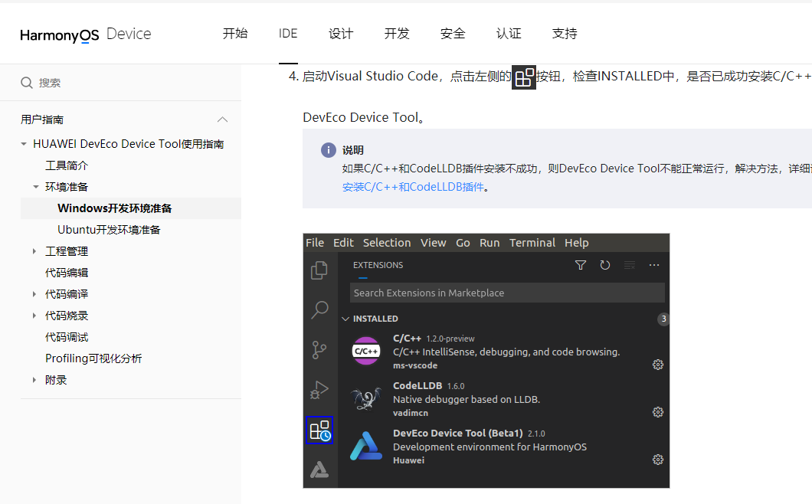The image size is (812, 504).
Task: Click the HarmonyOS Device logo
Action: pos(86,34)
